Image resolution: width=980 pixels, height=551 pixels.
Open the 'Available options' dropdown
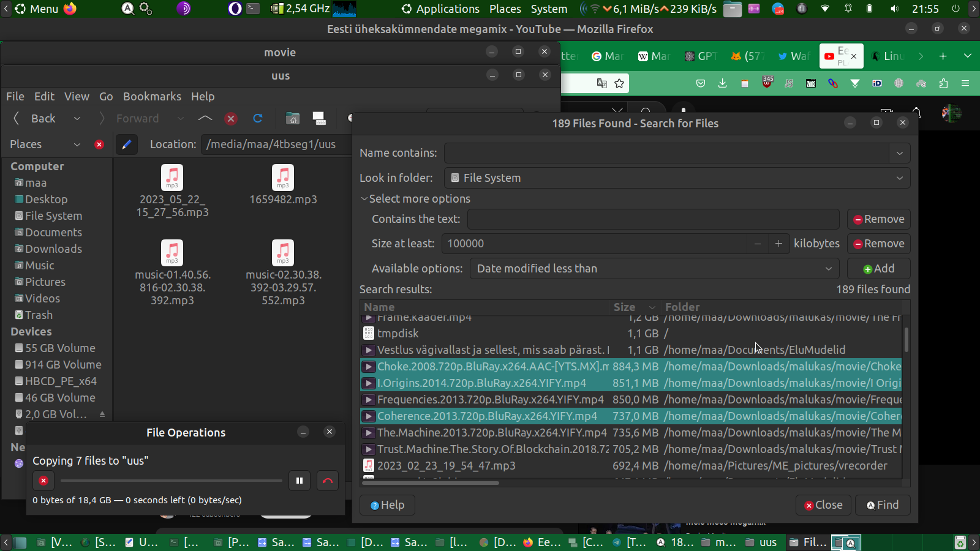(655, 269)
